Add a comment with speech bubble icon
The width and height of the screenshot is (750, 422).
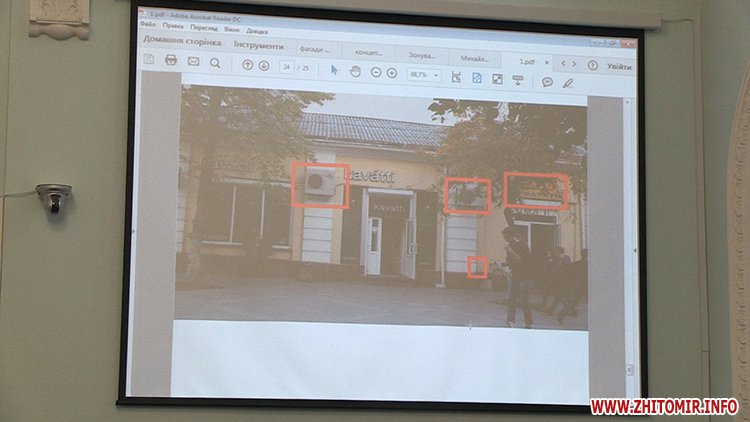pyautogui.click(x=548, y=81)
